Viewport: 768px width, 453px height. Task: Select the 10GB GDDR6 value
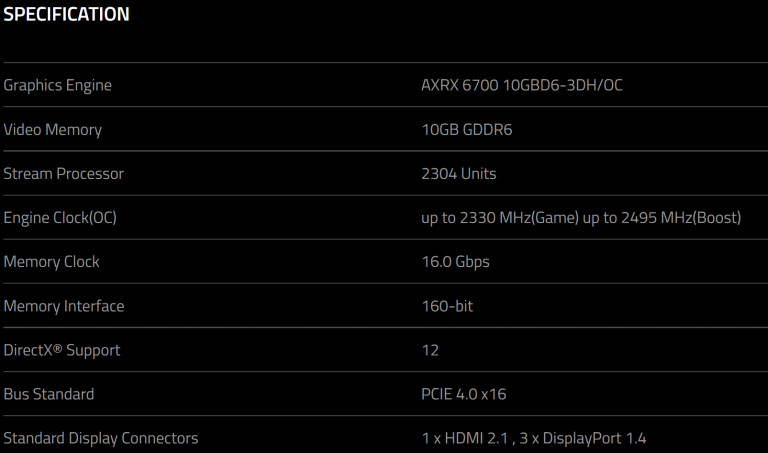468,130
